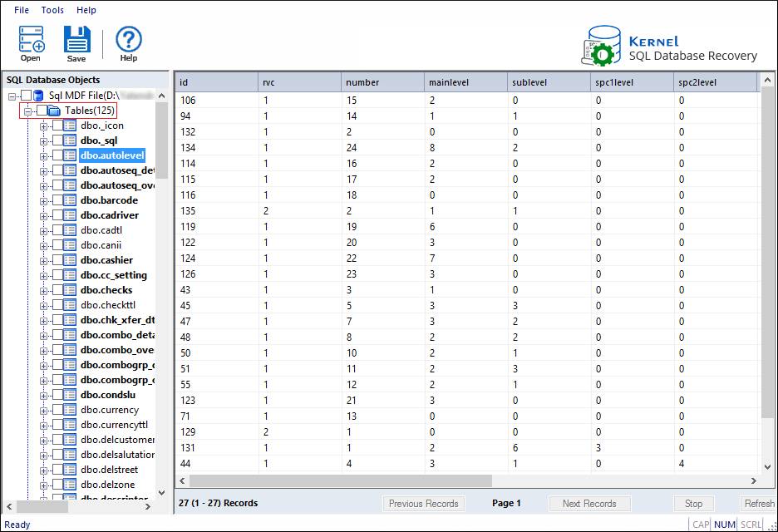
Task: Open the Help menu
Action: [86, 10]
